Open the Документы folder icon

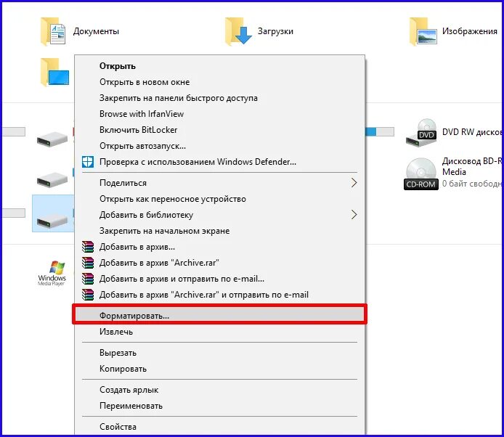coord(53,32)
